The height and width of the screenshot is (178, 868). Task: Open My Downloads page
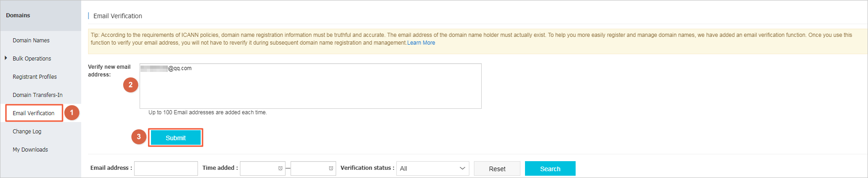point(30,150)
